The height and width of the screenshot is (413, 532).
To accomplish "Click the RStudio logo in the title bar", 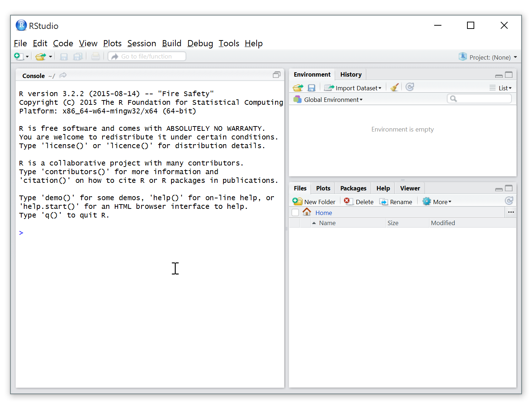I will tap(21, 25).
